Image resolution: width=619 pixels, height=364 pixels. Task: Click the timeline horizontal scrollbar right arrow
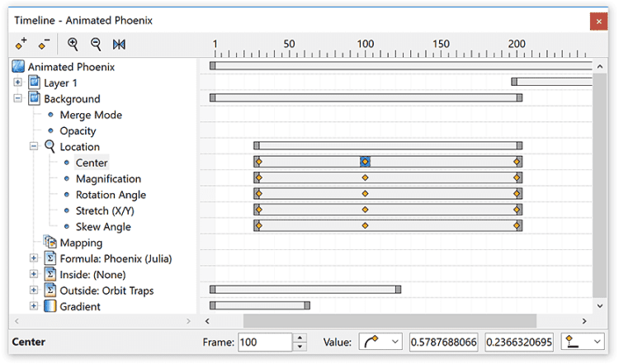point(584,321)
